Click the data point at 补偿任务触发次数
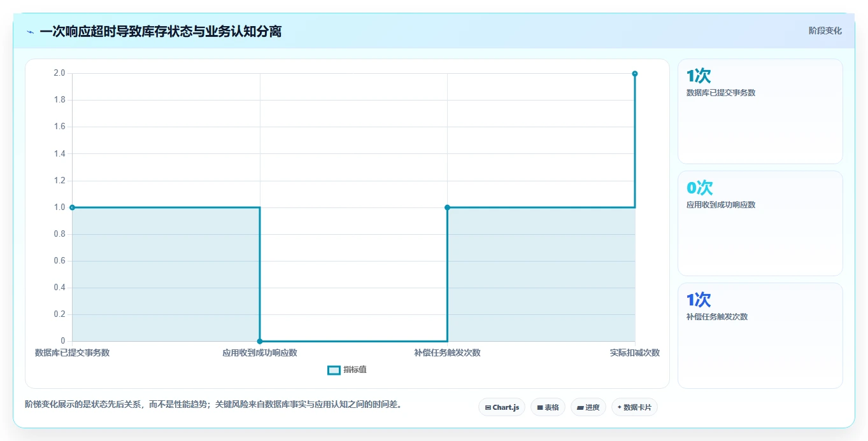 (447, 207)
